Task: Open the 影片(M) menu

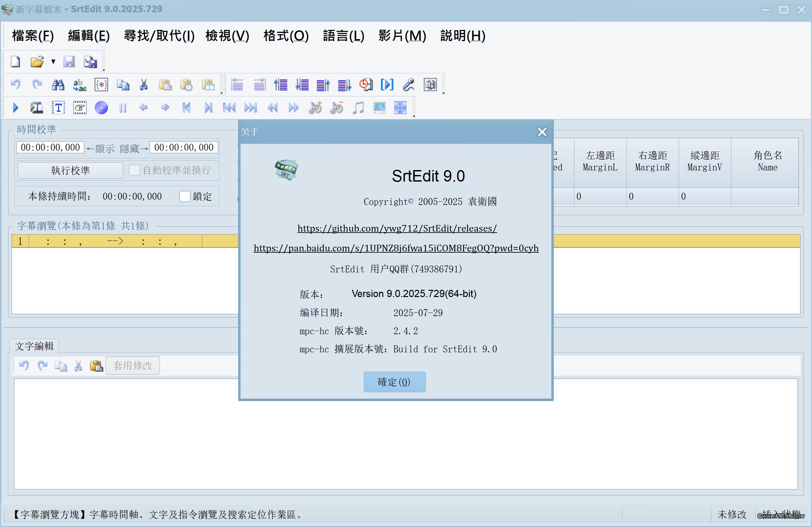Action: pyautogui.click(x=402, y=36)
